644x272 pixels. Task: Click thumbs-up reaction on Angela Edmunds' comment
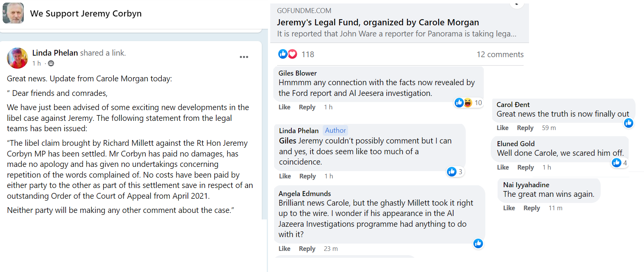(478, 244)
